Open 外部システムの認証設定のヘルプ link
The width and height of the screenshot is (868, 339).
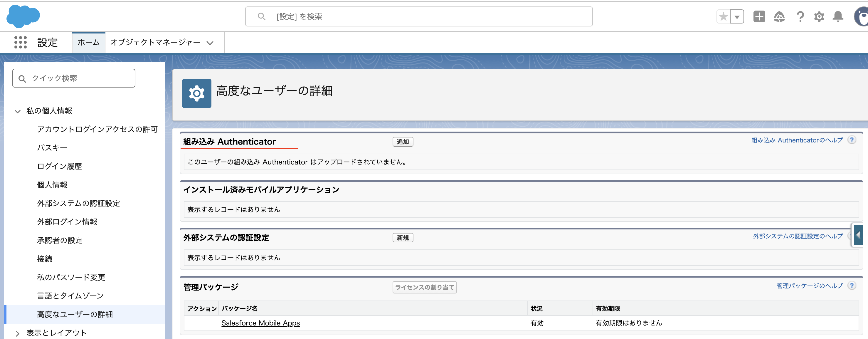coord(798,236)
